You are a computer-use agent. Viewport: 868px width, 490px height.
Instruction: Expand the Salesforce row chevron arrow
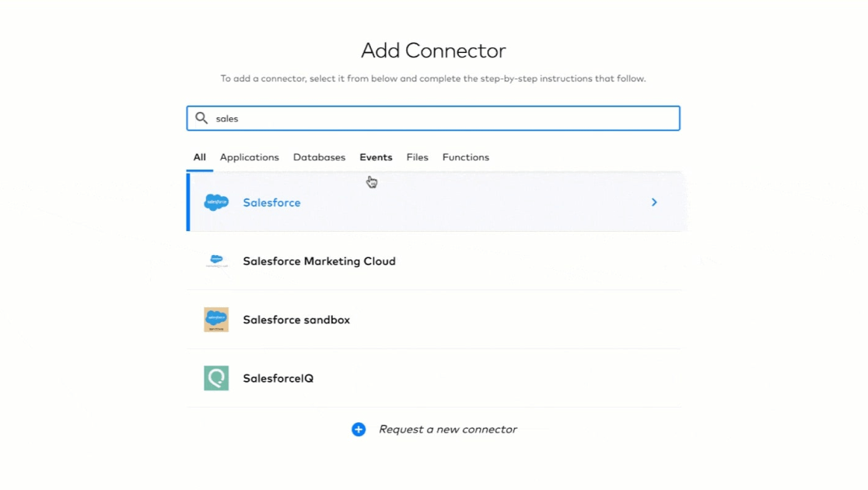654,202
